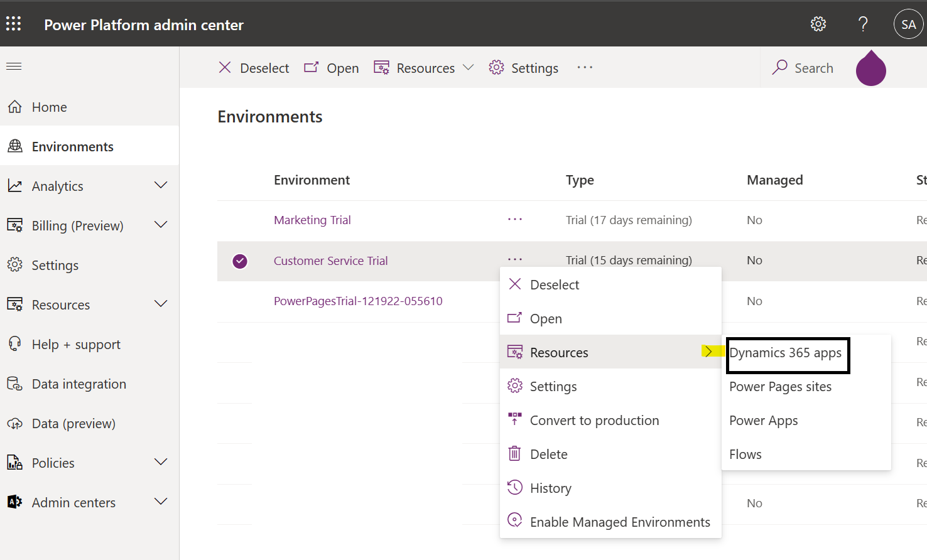Expand the Analytics section chevron
Image resolution: width=927 pixels, height=560 pixels.
click(x=161, y=185)
